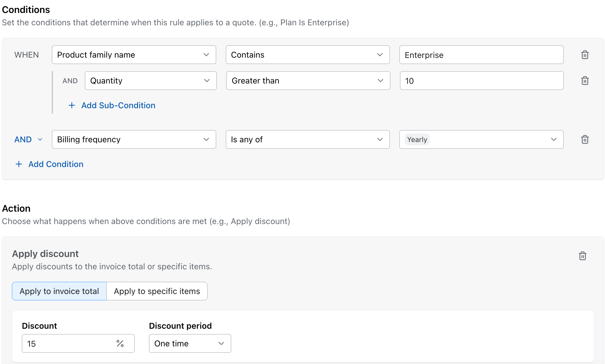Expand the Yearly billing frequency value dropdown
The height and width of the screenshot is (364, 605).
481,139
